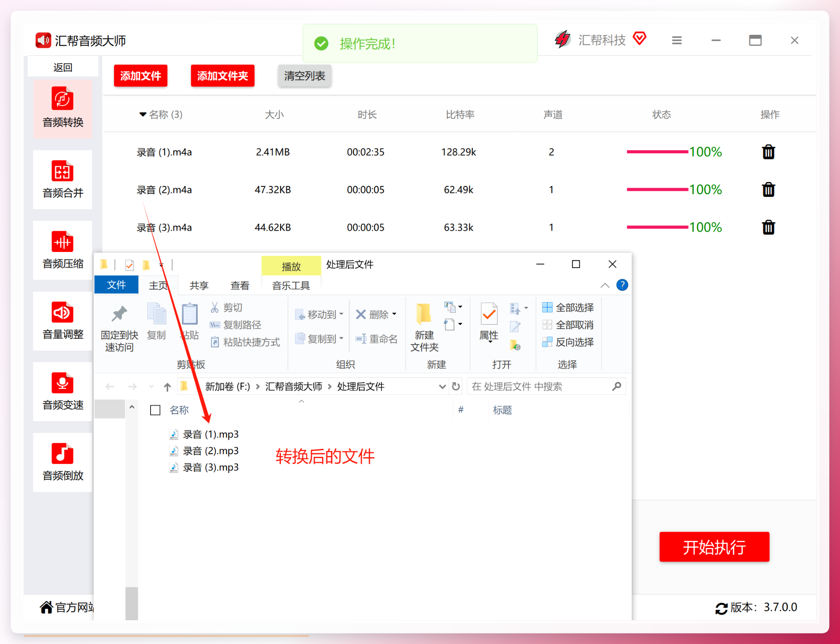Viewport: 840px width, 644px height.
Task: Click progress bar of 录音 (2).m4a
Action: (x=657, y=189)
